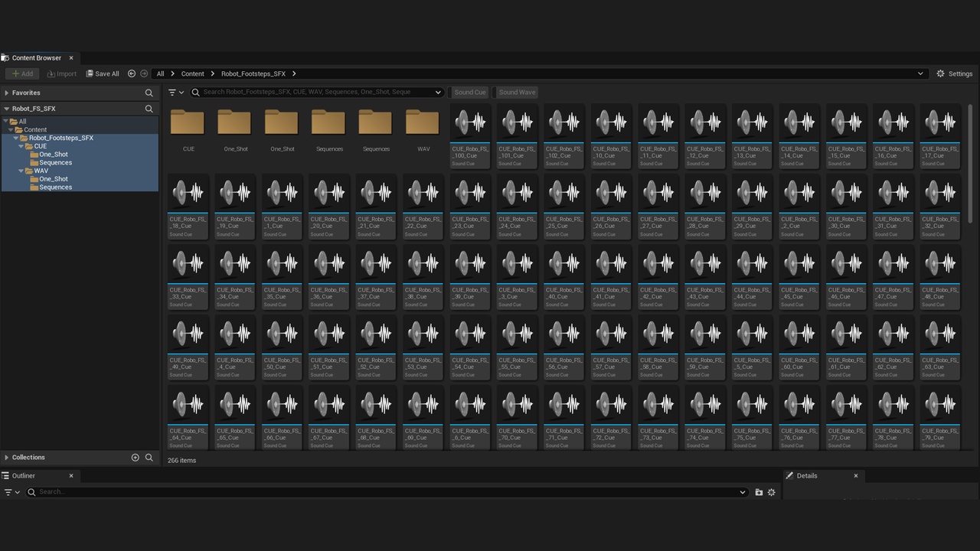Save all assets with Save All
Screen dimensions: 980x551
103,73
